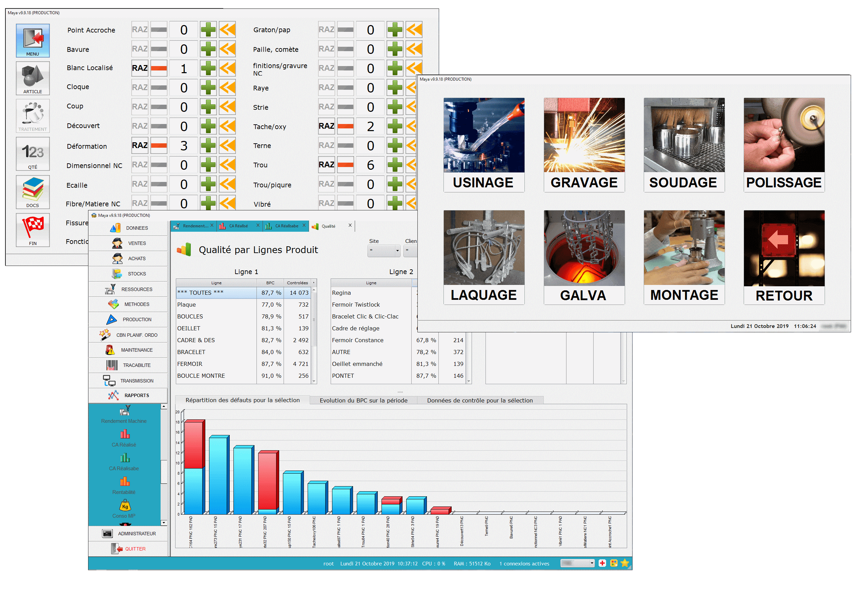The image size is (868, 601).
Task: Add one Bavure defect with green plus
Action: point(208,49)
